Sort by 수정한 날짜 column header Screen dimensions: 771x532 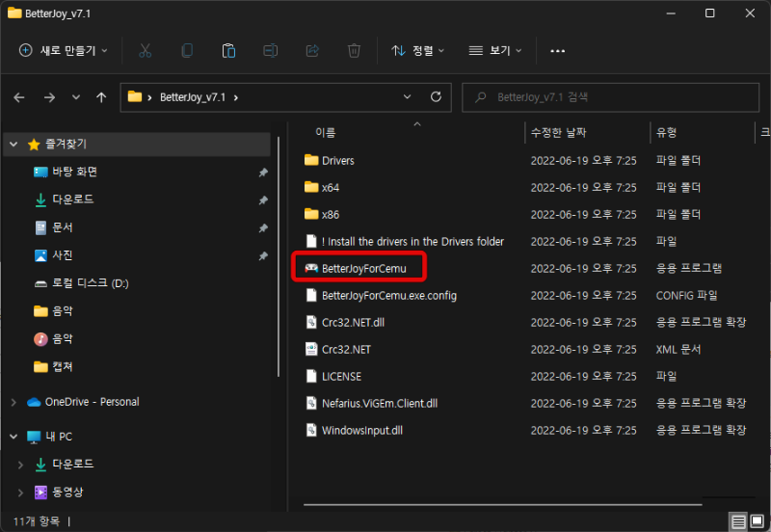tap(559, 132)
